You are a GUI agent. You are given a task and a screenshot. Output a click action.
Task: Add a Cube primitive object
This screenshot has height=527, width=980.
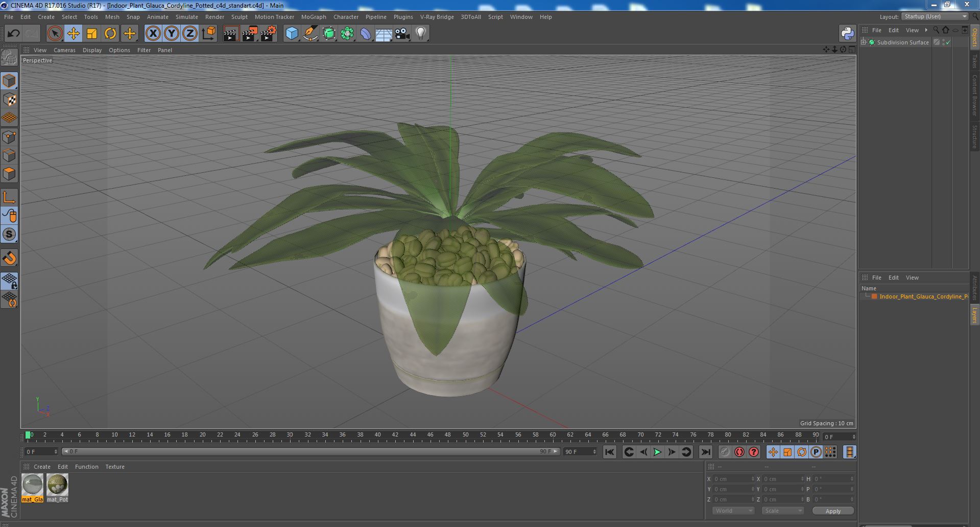(292, 34)
